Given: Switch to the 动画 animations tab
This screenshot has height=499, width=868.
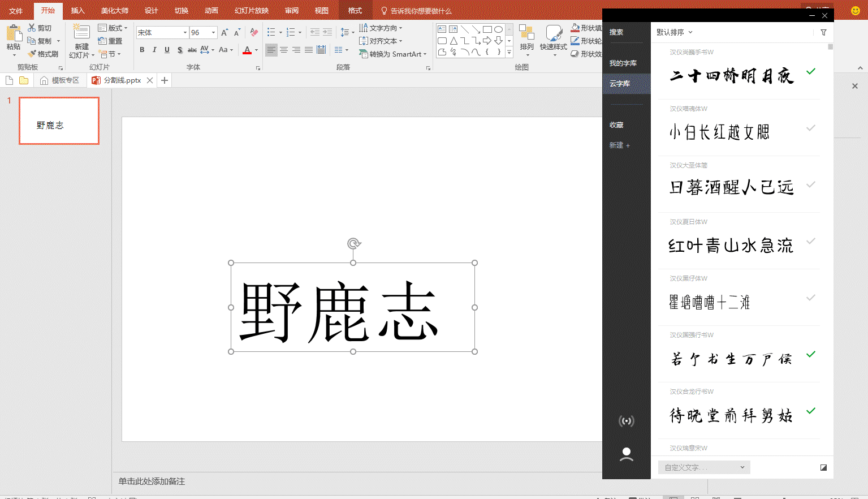Looking at the screenshot, I should pos(211,11).
